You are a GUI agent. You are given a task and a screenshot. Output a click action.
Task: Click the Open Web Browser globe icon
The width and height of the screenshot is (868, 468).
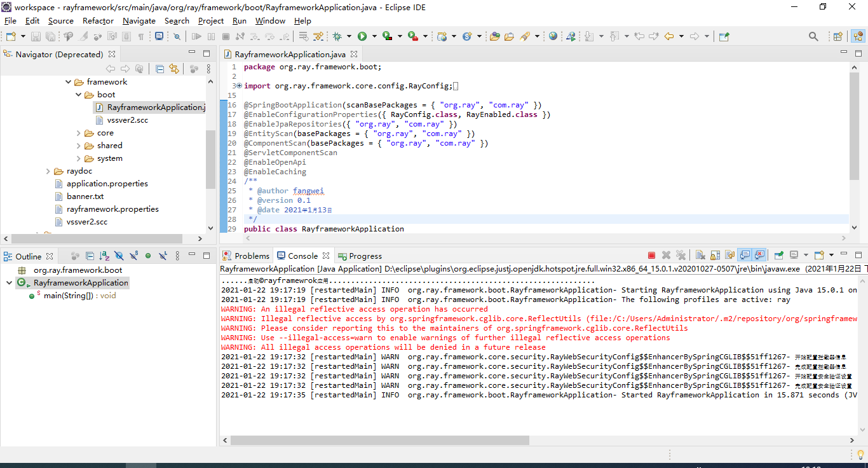tap(553, 36)
